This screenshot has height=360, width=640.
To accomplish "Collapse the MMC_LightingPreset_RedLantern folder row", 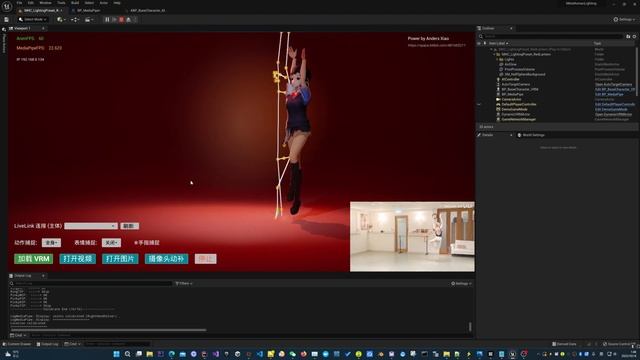I will click(x=494, y=54).
